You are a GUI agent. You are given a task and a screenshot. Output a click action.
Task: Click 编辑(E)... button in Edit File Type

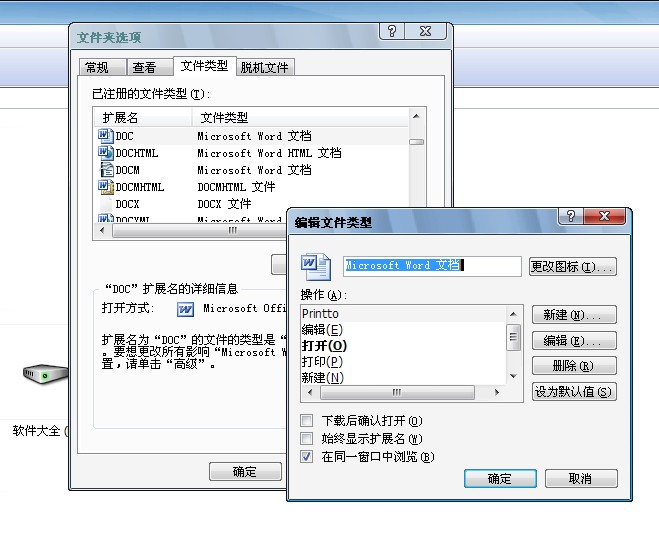coord(574,340)
